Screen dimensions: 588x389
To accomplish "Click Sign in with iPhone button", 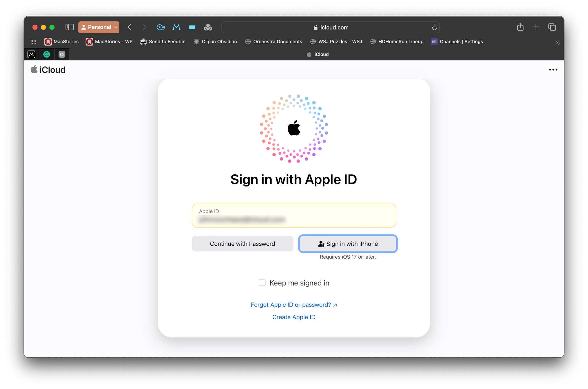I will coord(347,244).
